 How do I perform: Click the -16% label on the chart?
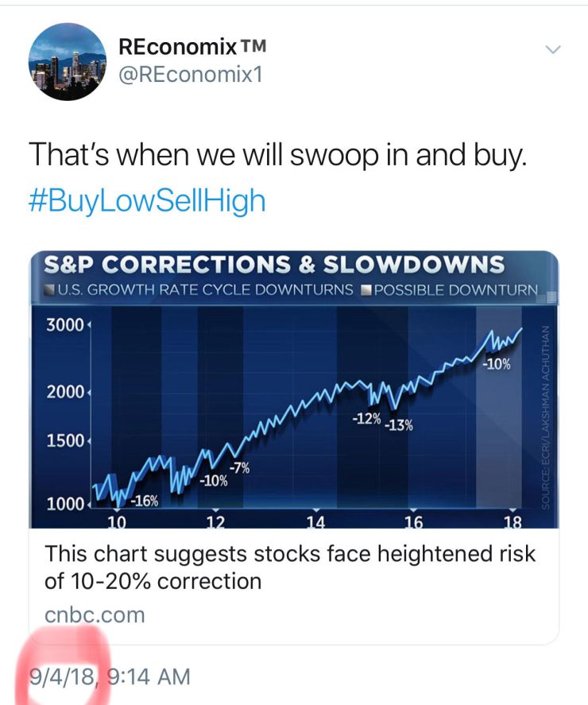144,501
